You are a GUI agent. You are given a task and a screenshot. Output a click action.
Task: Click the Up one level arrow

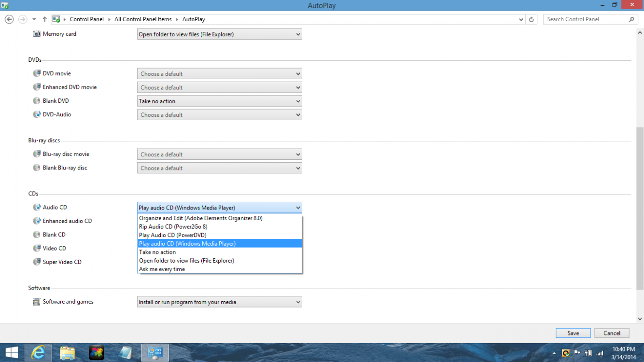tap(45, 19)
